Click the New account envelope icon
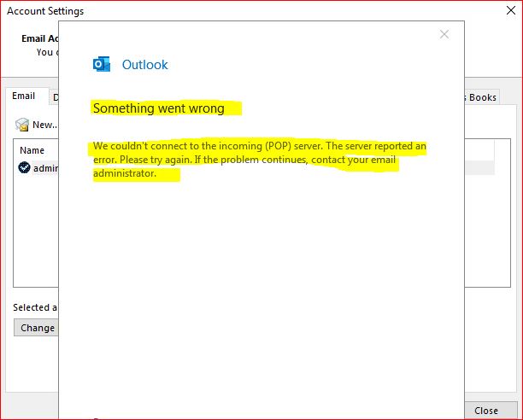 22,125
